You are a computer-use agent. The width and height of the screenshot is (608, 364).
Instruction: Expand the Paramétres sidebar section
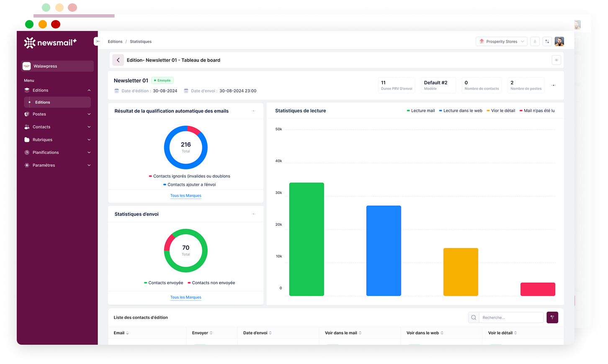(x=57, y=165)
